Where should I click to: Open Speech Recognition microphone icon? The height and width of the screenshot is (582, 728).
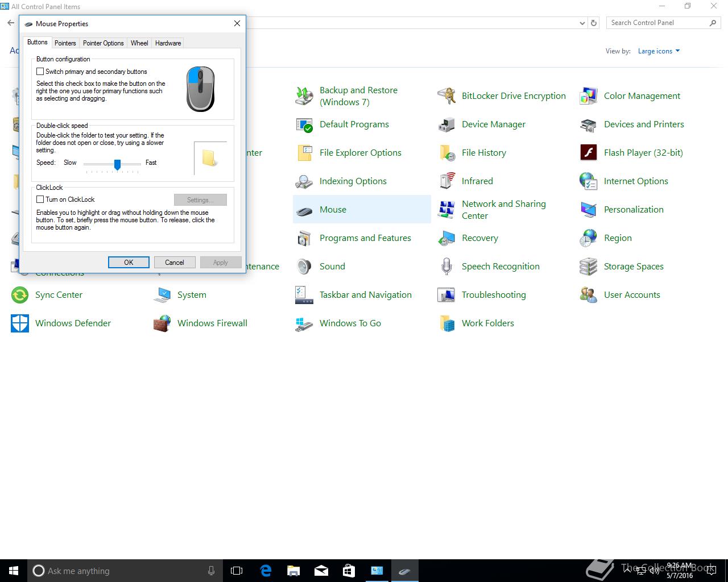tap(446, 267)
